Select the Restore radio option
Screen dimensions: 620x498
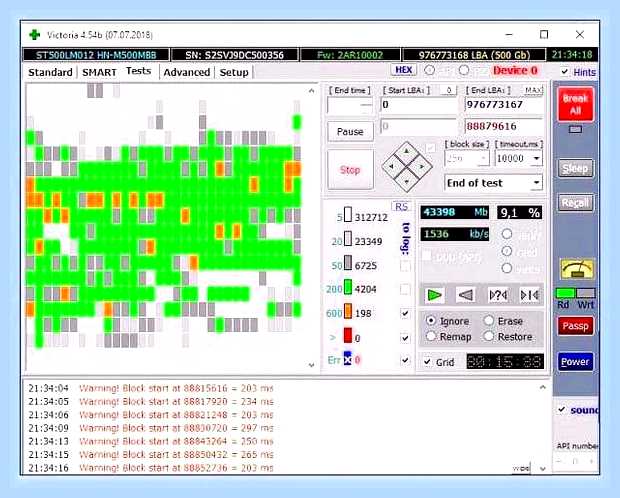coord(489,336)
